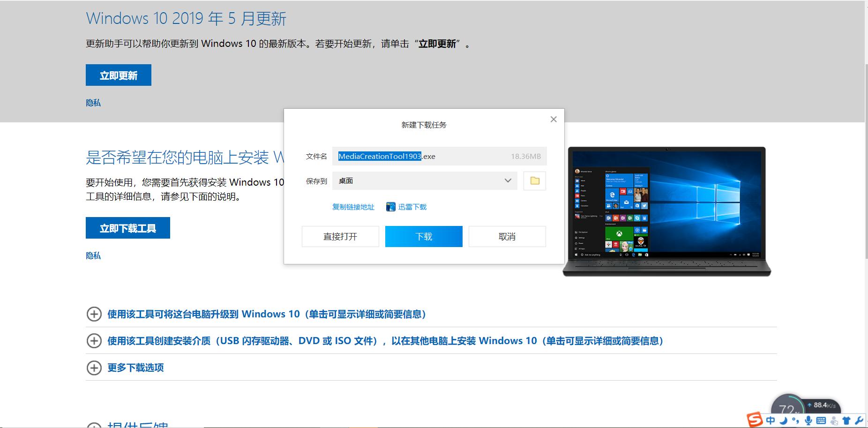Open Sogou voice input microphone icon

pos(809,420)
